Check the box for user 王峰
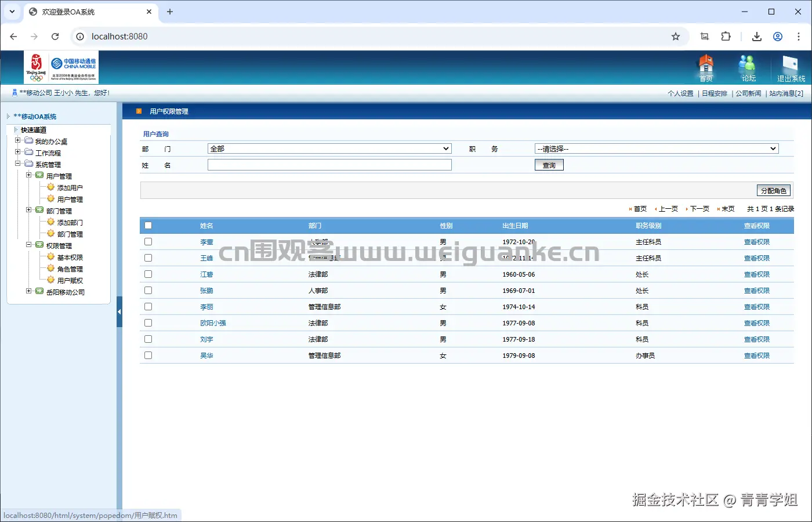Image resolution: width=812 pixels, height=522 pixels. [148, 258]
